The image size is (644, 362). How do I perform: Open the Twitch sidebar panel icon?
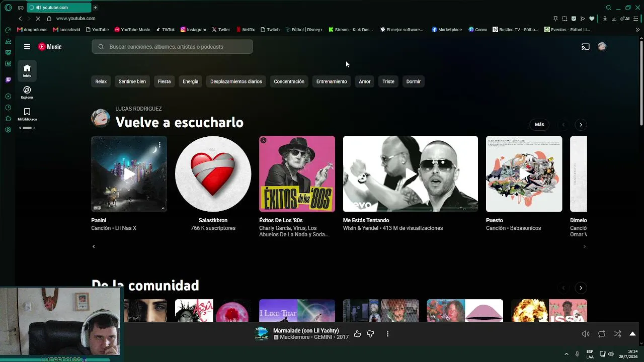point(8,80)
